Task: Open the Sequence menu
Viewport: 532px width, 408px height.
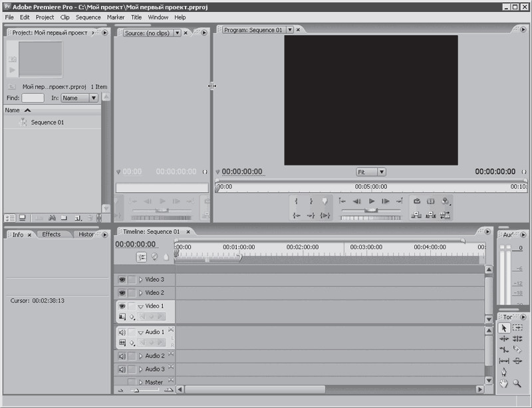Action: click(x=88, y=17)
